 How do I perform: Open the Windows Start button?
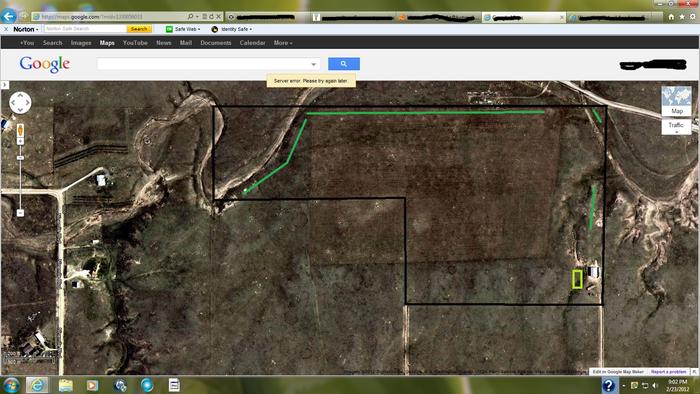pos(11,385)
